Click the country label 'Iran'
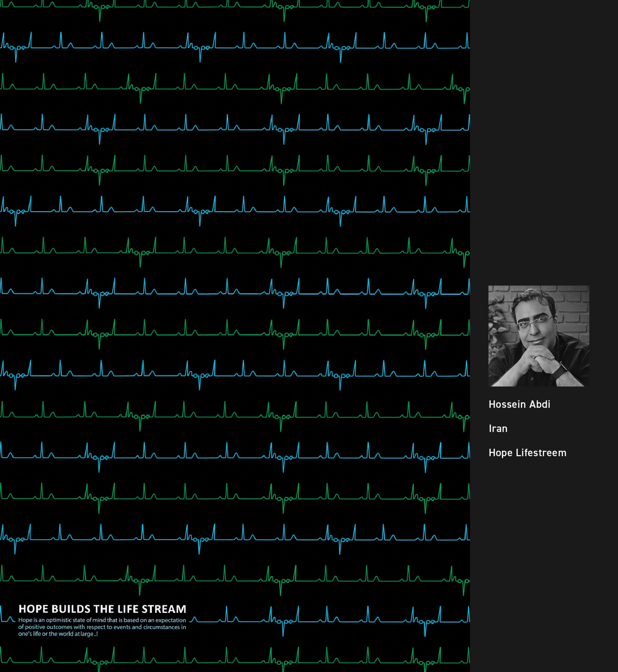The width and height of the screenshot is (618, 672). 498,429
